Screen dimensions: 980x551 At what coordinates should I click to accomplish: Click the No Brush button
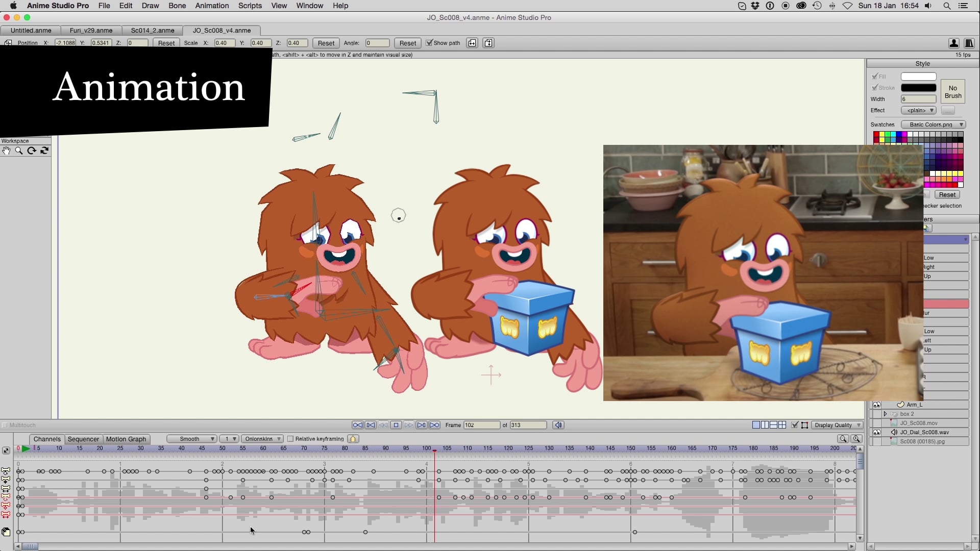953,92
